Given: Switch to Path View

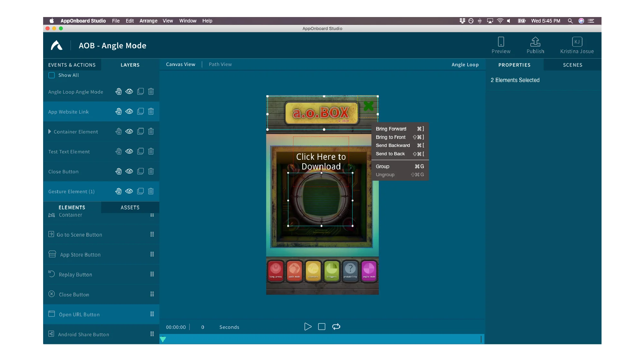Looking at the screenshot, I should pos(220,64).
